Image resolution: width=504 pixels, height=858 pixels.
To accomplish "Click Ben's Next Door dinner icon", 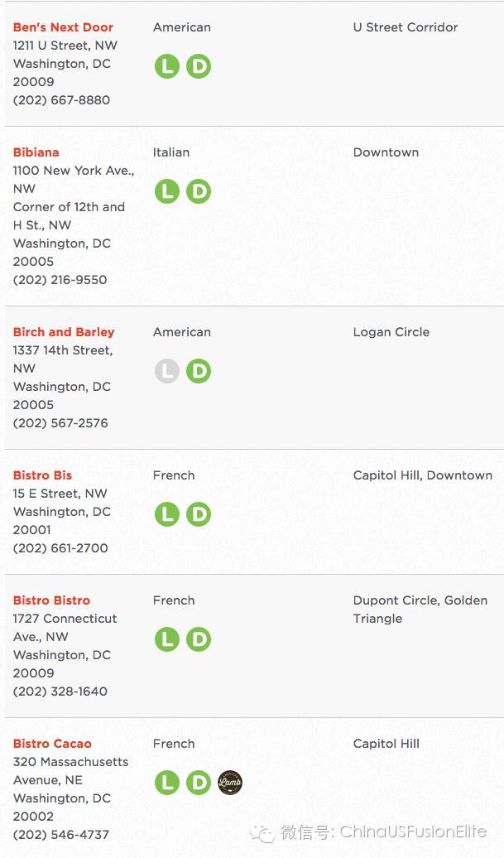I will tap(199, 66).
